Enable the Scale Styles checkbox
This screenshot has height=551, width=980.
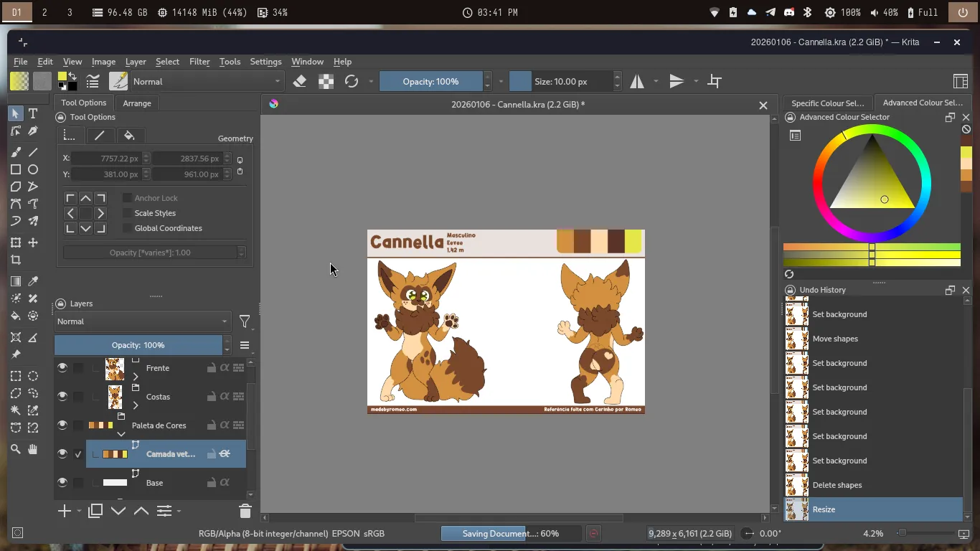tap(127, 213)
